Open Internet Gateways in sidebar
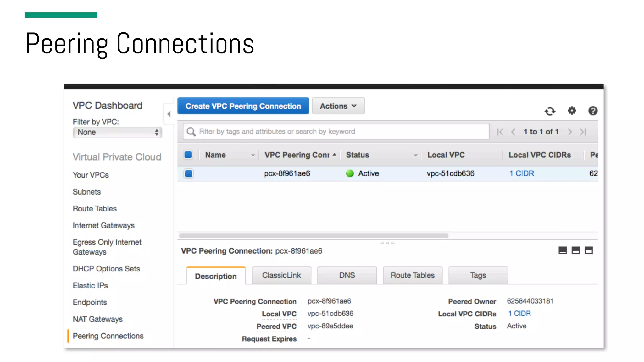Viewport: 644px width, 362px height. pos(103,226)
